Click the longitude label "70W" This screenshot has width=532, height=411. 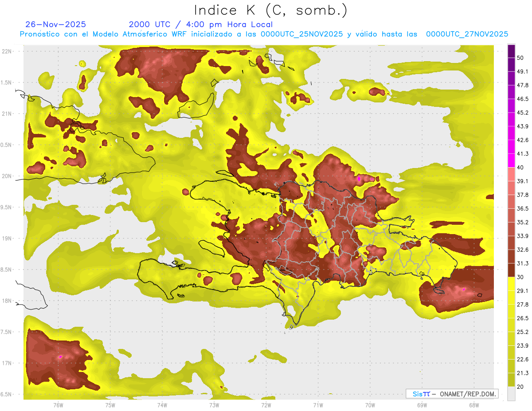[x=370, y=405]
